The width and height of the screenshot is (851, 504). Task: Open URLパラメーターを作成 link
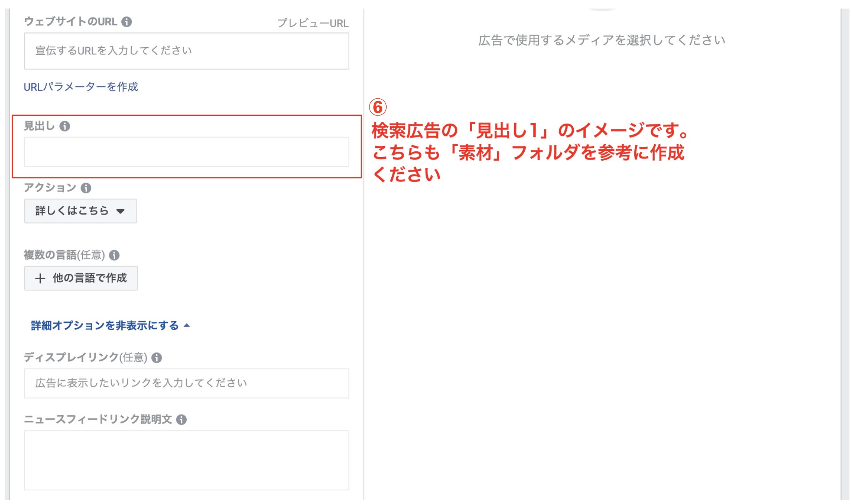tap(81, 87)
